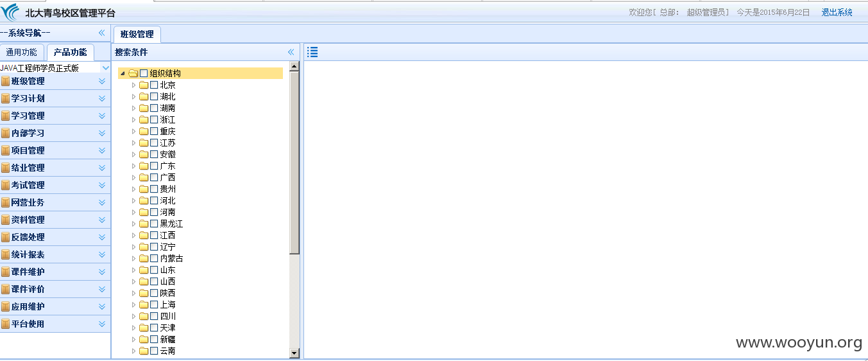Check the 四川 checkbox
Image resolution: width=868 pixels, height=361 pixels.
coord(154,316)
